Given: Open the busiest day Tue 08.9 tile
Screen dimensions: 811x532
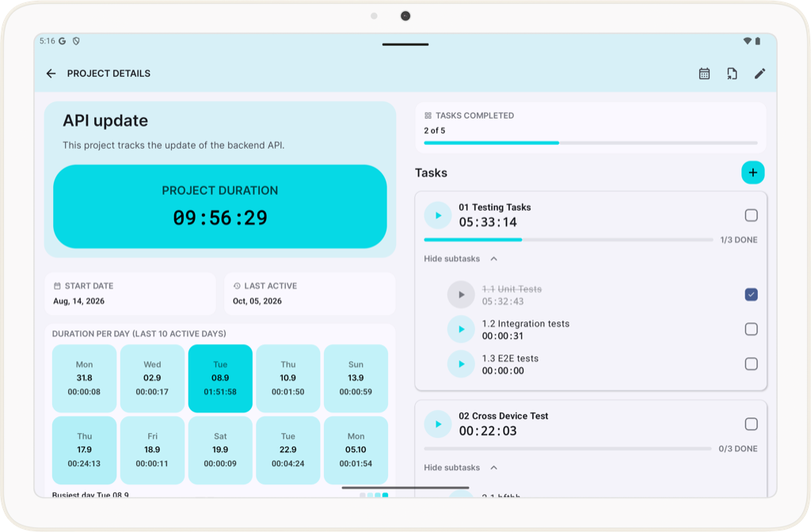Looking at the screenshot, I should click(x=220, y=378).
